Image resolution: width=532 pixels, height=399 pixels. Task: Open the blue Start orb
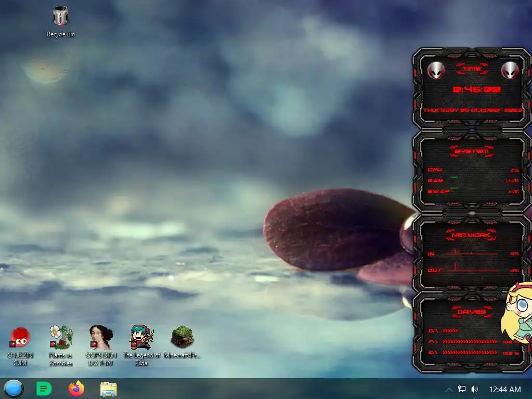[x=14, y=389]
